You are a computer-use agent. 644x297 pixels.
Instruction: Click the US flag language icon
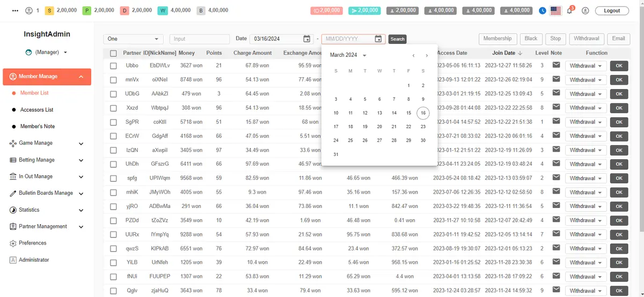pyautogui.click(x=556, y=11)
